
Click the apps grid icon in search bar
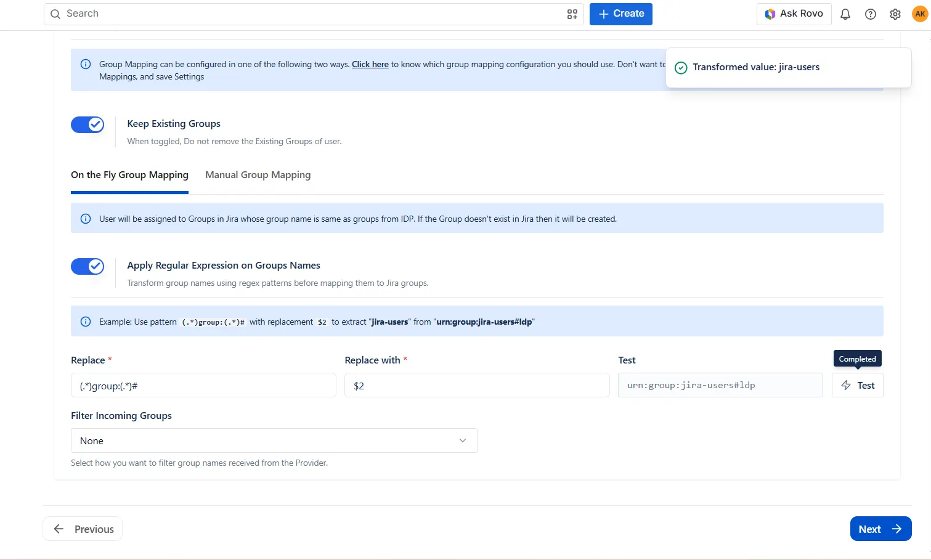(x=572, y=14)
